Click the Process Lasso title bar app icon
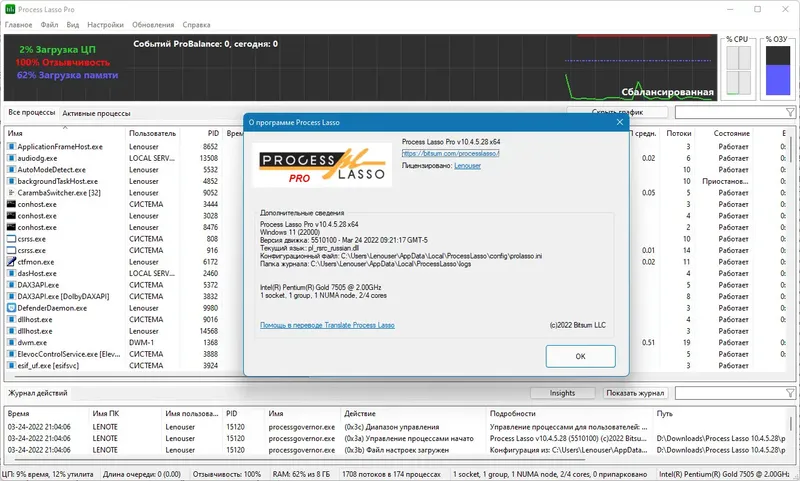The width and height of the screenshot is (800, 481). [x=10, y=9]
